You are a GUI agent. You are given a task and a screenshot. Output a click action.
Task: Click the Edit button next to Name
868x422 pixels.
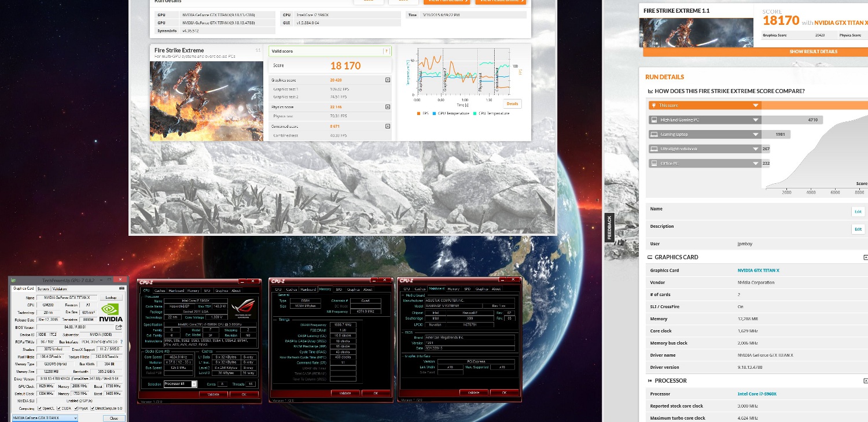pos(858,212)
